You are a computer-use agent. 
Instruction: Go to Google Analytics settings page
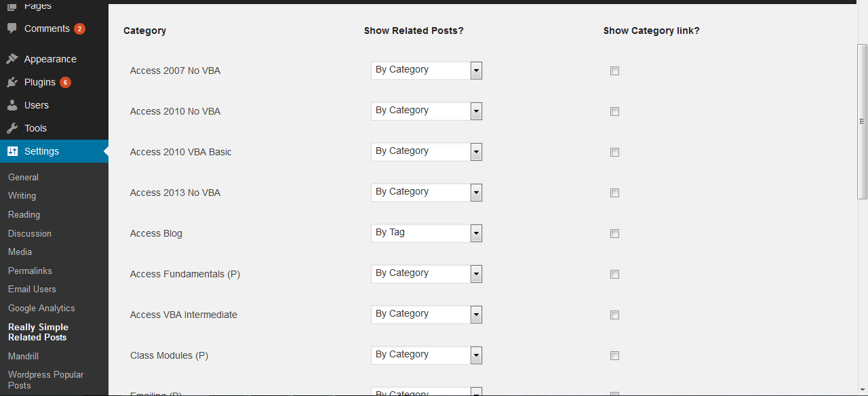tap(41, 308)
